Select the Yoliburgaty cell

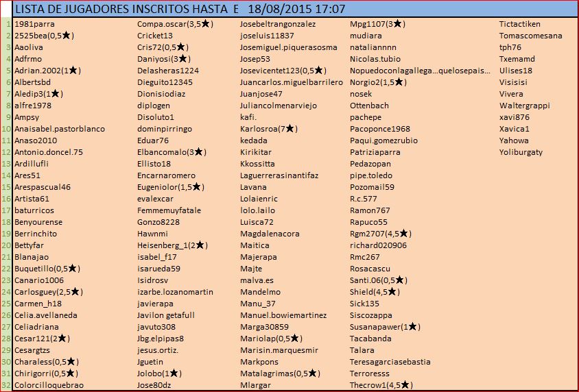point(521,152)
